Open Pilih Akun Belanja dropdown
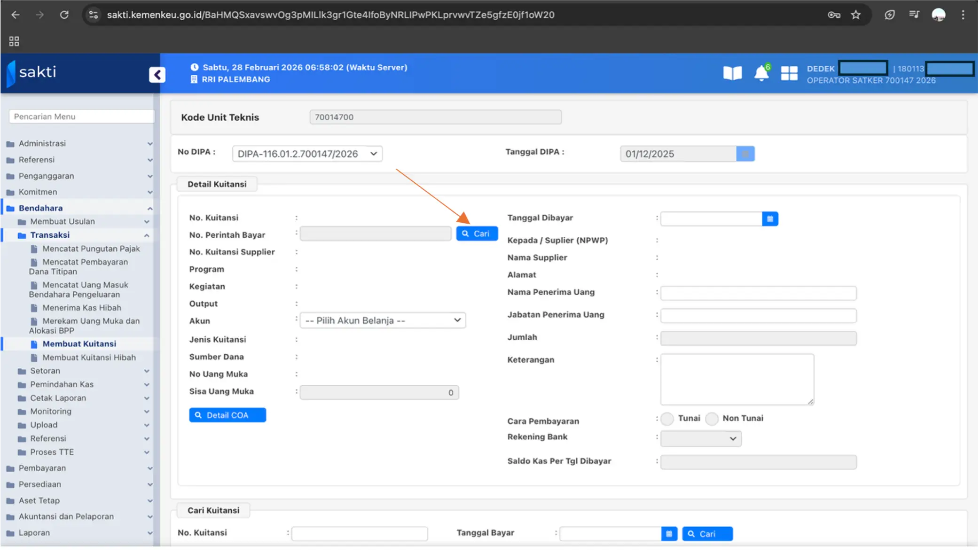 point(383,320)
